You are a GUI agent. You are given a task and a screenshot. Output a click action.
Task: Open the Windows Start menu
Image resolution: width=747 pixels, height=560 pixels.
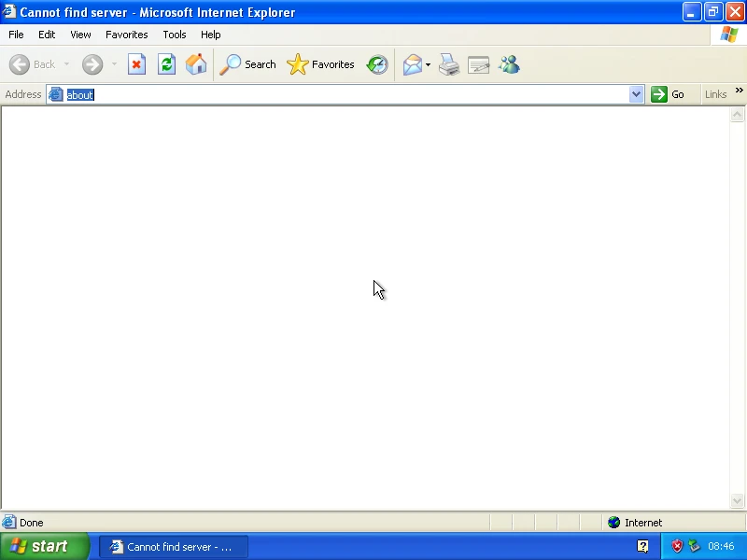44,546
